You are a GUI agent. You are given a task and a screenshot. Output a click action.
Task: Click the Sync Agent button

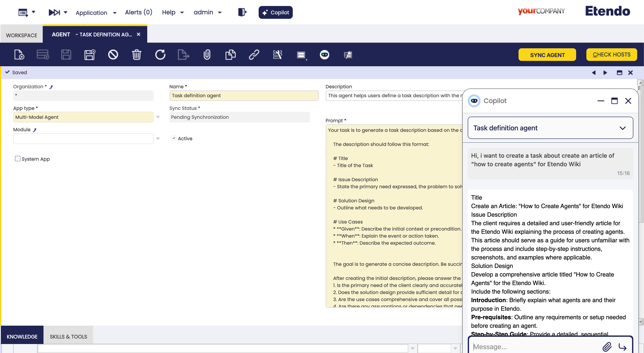(547, 55)
